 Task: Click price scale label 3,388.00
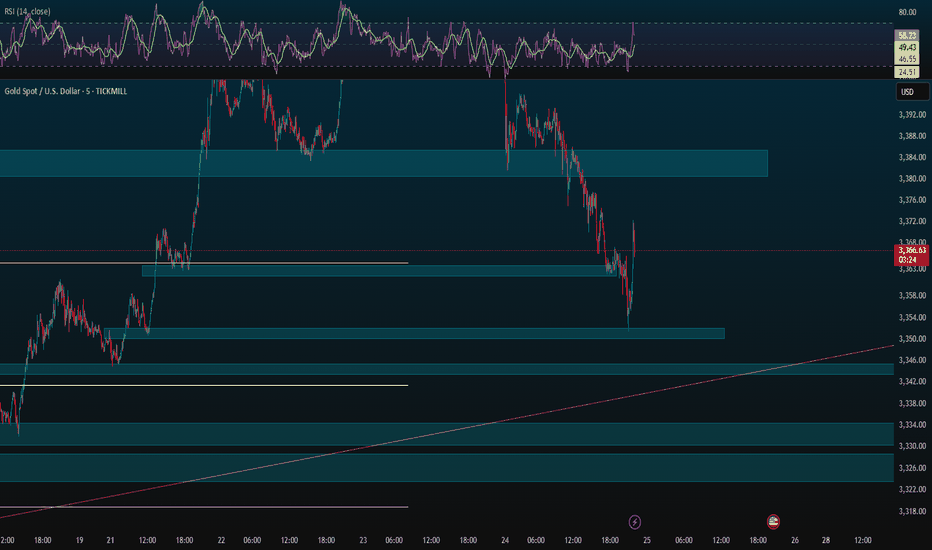pyautogui.click(x=912, y=136)
